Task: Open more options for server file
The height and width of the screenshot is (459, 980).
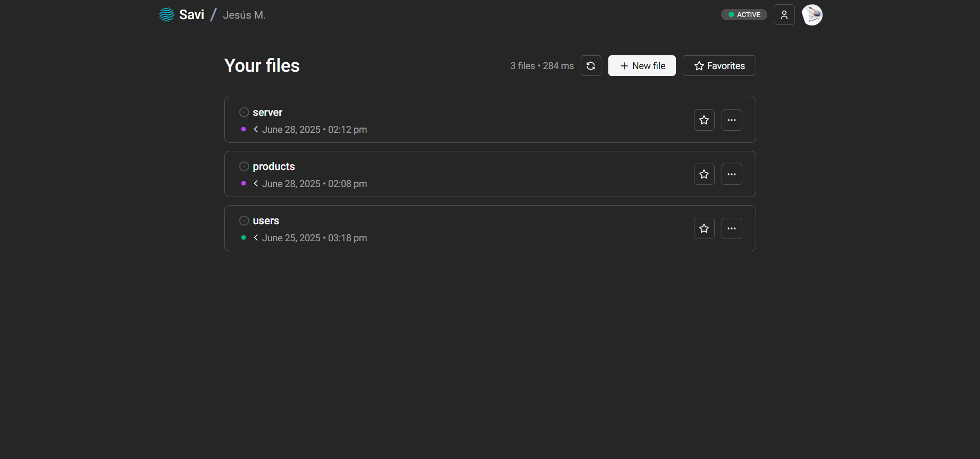Action: pyautogui.click(x=732, y=120)
